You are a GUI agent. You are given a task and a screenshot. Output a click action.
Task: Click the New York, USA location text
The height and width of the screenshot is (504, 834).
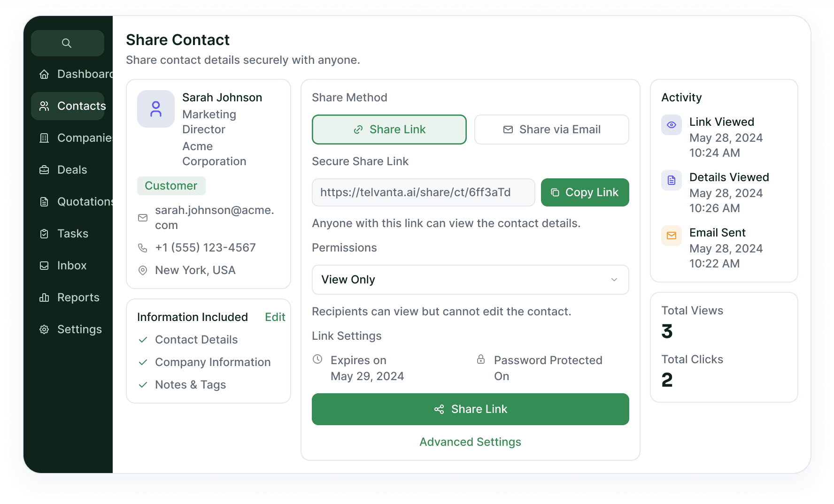pyautogui.click(x=195, y=270)
